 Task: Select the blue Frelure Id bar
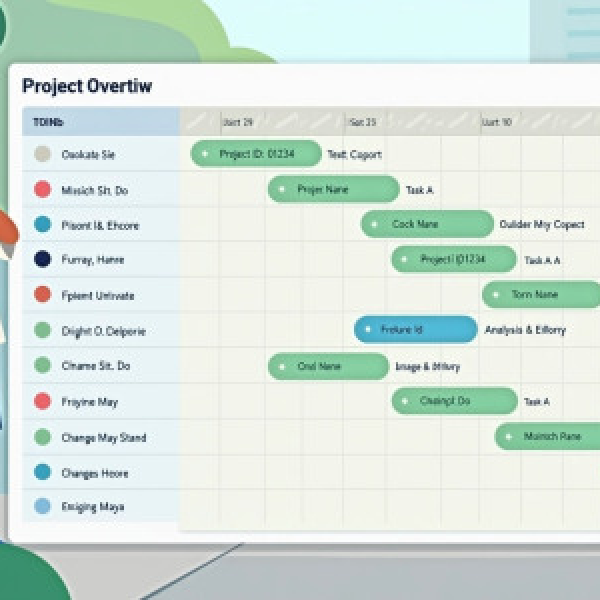click(x=415, y=330)
